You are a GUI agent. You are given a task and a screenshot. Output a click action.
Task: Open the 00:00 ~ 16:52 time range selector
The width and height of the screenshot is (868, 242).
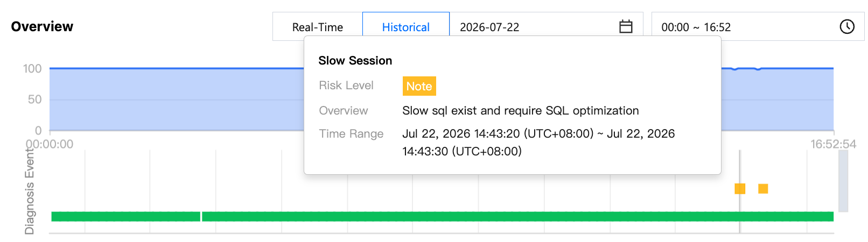[x=758, y=27]
